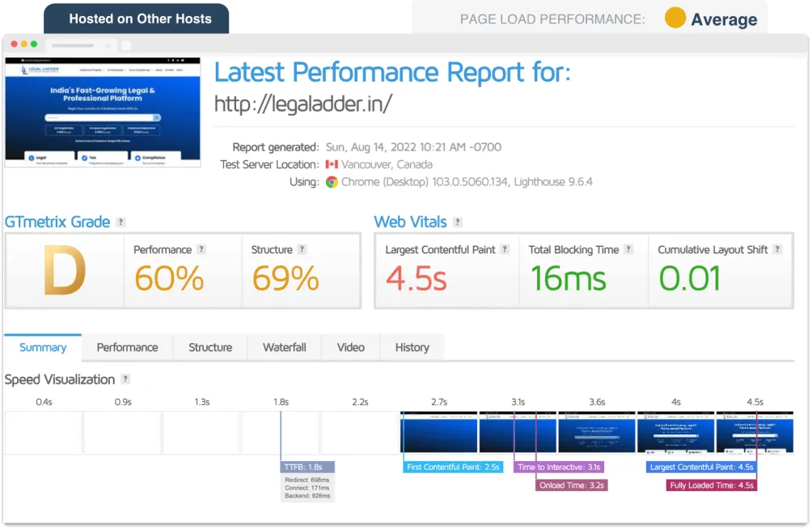Click the Web Vitals heading

pos(410,222)
